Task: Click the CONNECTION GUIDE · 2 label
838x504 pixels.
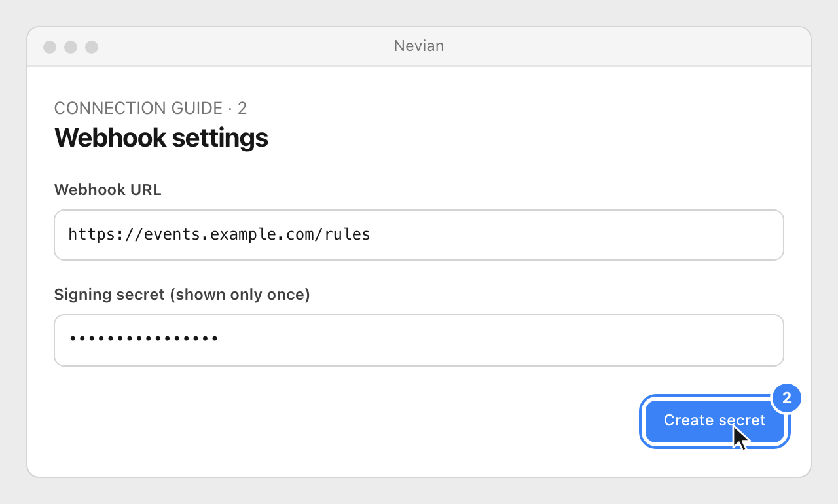Action: click(x=151, y=108)
